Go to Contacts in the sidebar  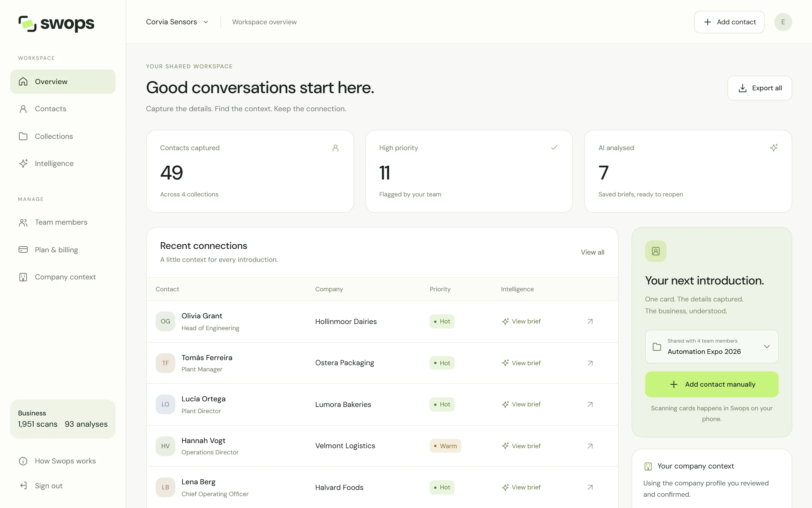pos(63,109)
